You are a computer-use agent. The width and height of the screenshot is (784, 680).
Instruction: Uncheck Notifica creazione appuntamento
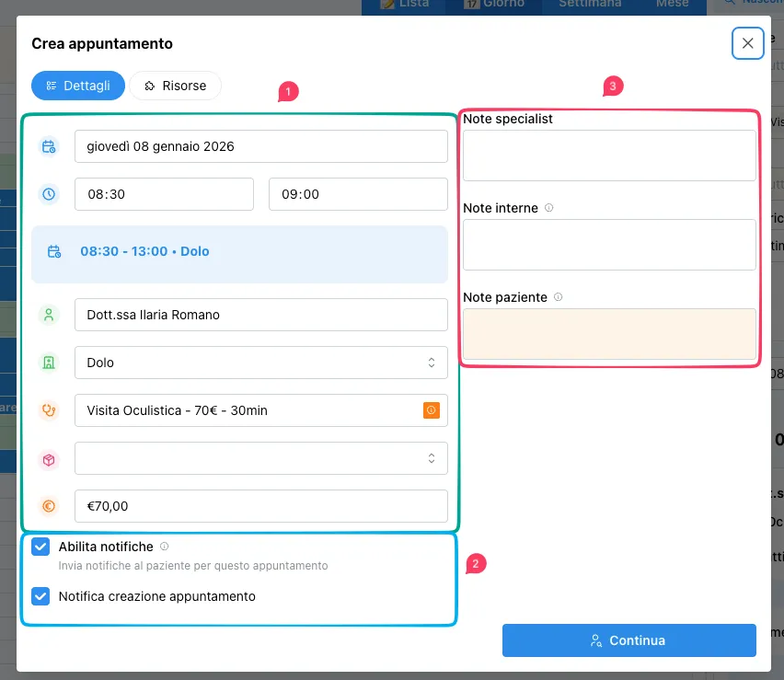click(40, 596)
